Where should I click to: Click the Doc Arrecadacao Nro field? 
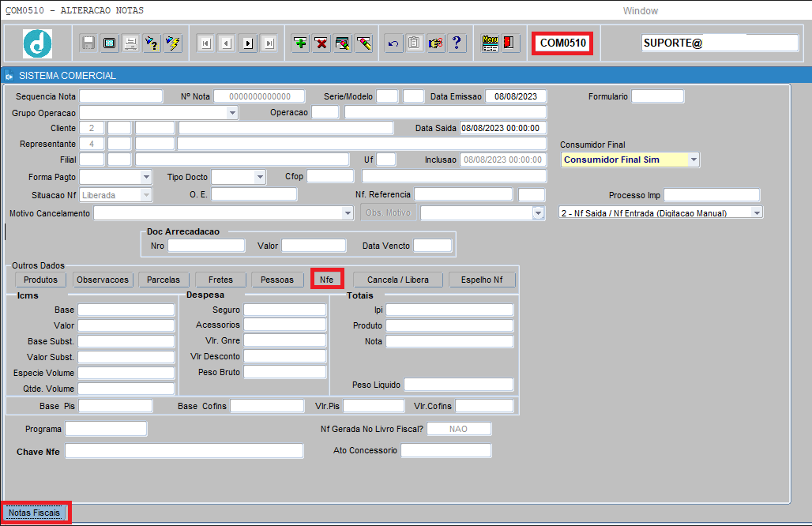click(x=206, y=246)
